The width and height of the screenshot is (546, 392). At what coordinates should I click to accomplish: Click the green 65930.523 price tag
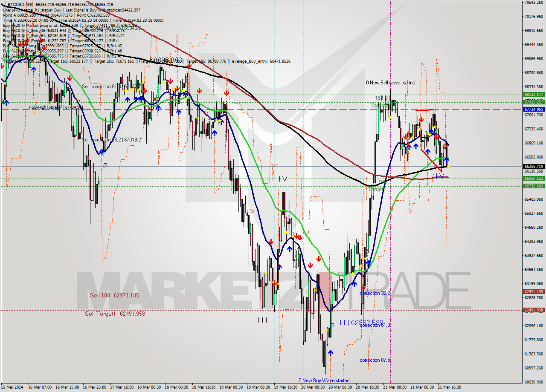click(533, 179)
